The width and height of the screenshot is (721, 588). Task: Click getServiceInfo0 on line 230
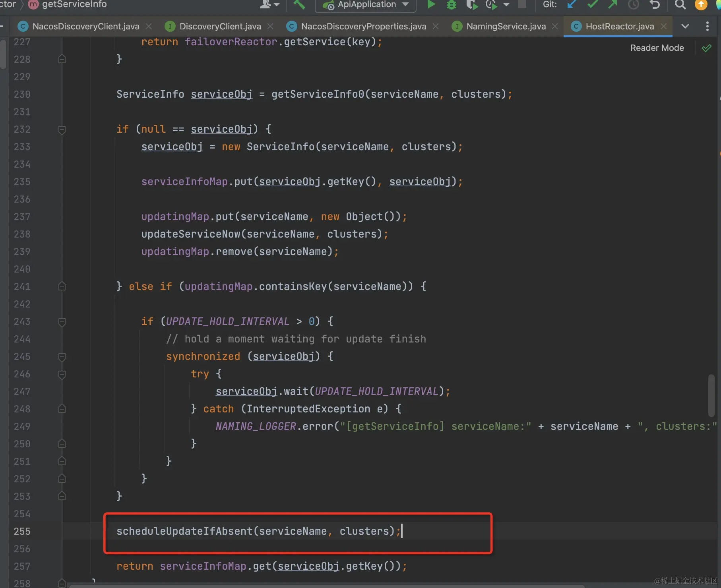pyautogui.click(x=318, y=95)
